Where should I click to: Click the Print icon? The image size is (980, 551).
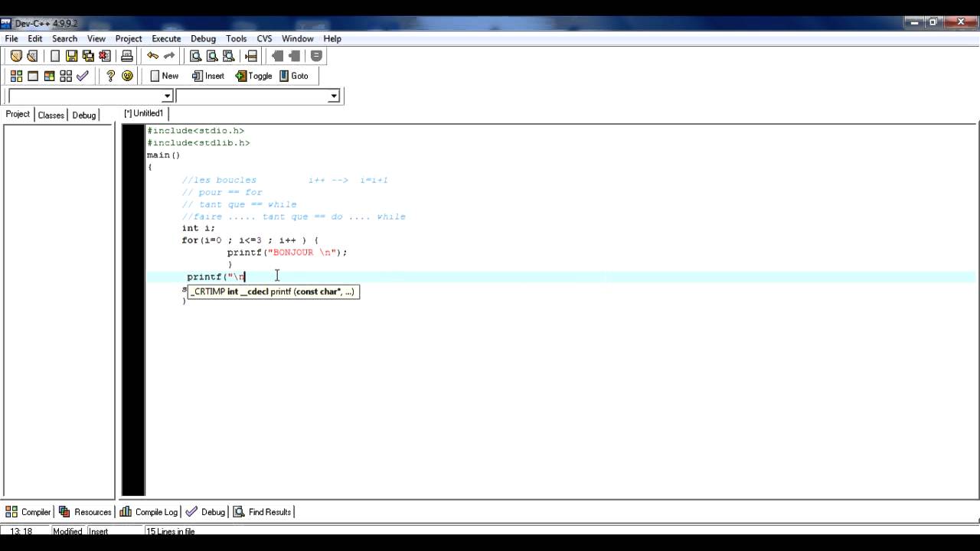tap(127, 56)
